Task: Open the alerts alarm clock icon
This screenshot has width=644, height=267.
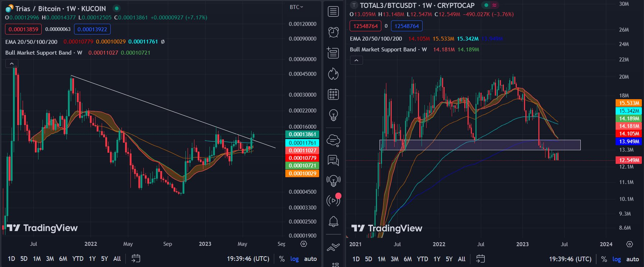Action: [x=333, y=32]
